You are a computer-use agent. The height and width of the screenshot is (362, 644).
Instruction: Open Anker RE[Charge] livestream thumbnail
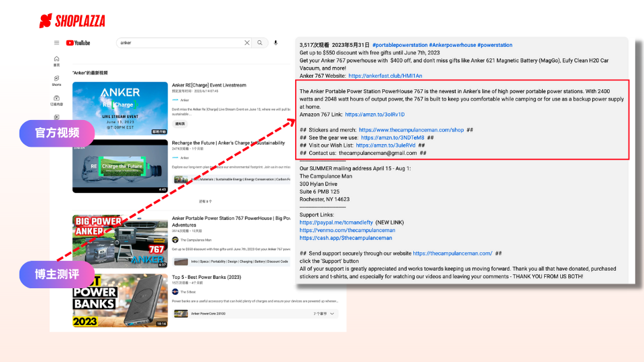(x=120, y=109)
